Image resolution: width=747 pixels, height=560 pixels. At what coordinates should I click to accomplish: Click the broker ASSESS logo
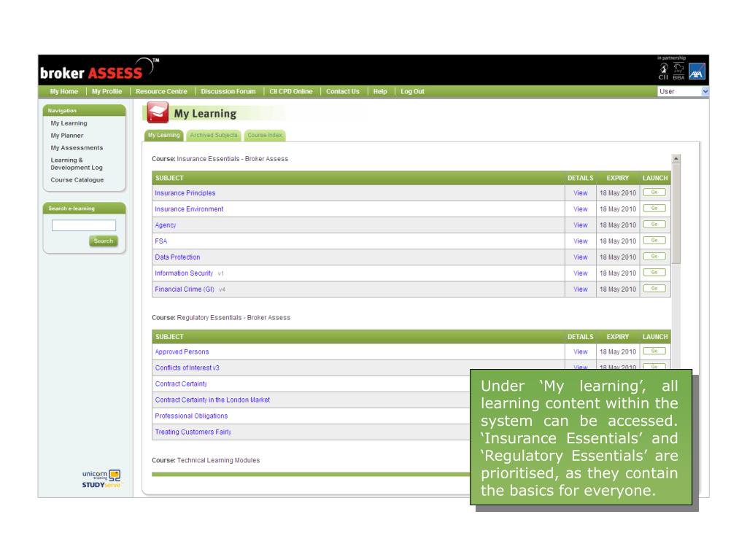99,69
